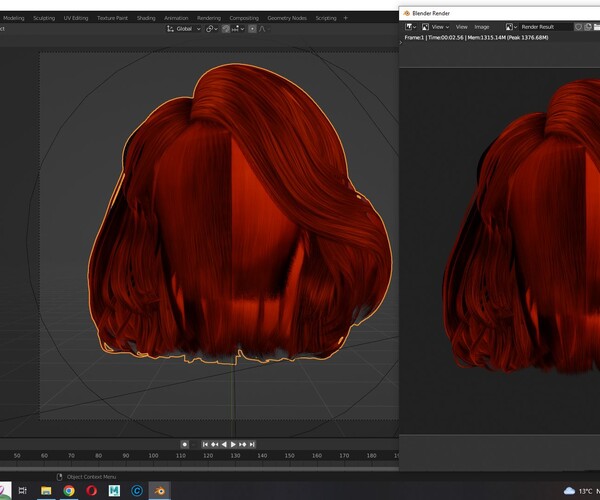Open the pivot point dropdown
Screen dimensions: 600x500
[212, 29]
